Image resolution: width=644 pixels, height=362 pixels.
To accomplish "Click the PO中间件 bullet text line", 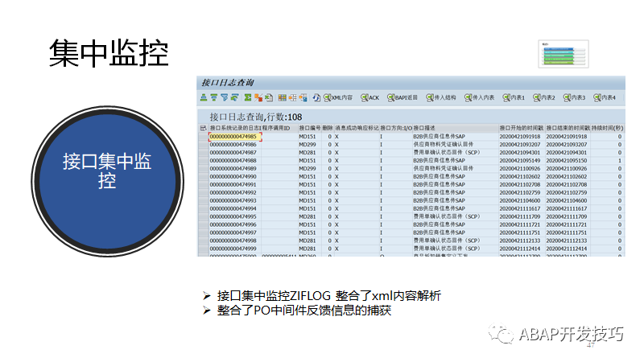I will (304, 311).
